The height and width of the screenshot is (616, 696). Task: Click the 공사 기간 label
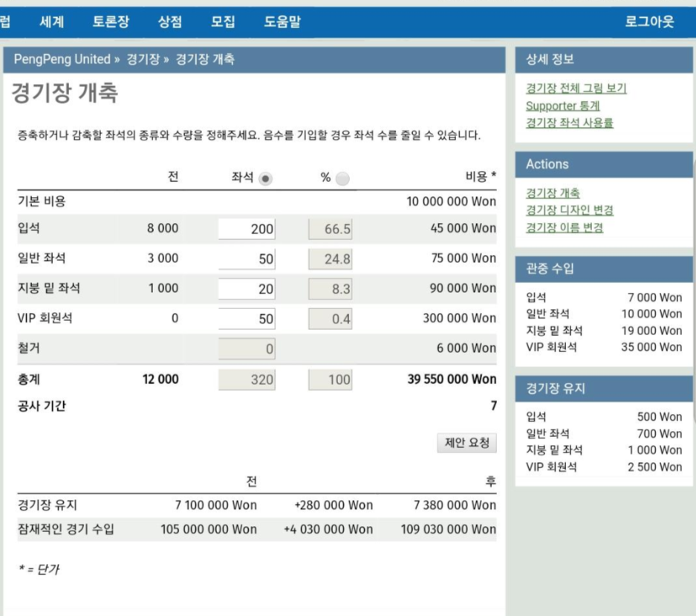[x=42, y=406]
